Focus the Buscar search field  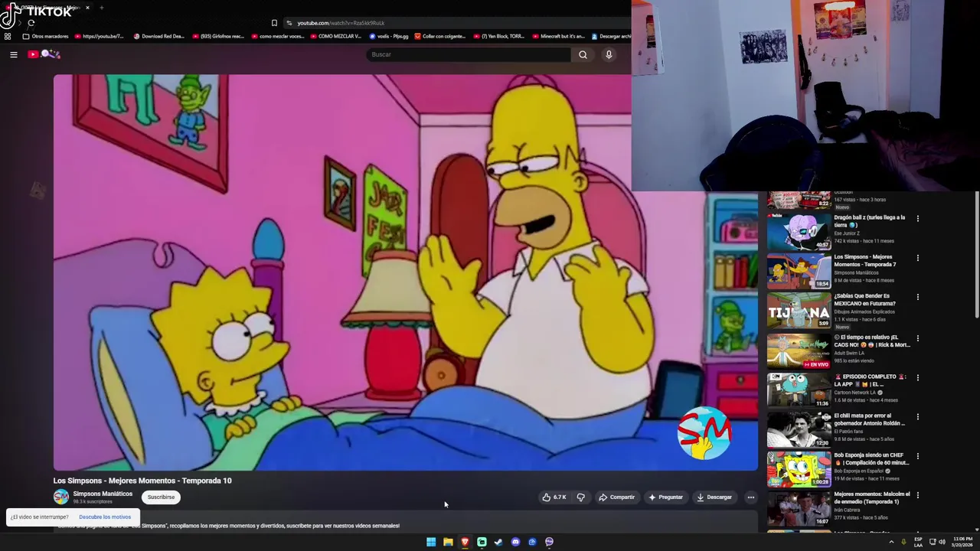pos(469,54)
